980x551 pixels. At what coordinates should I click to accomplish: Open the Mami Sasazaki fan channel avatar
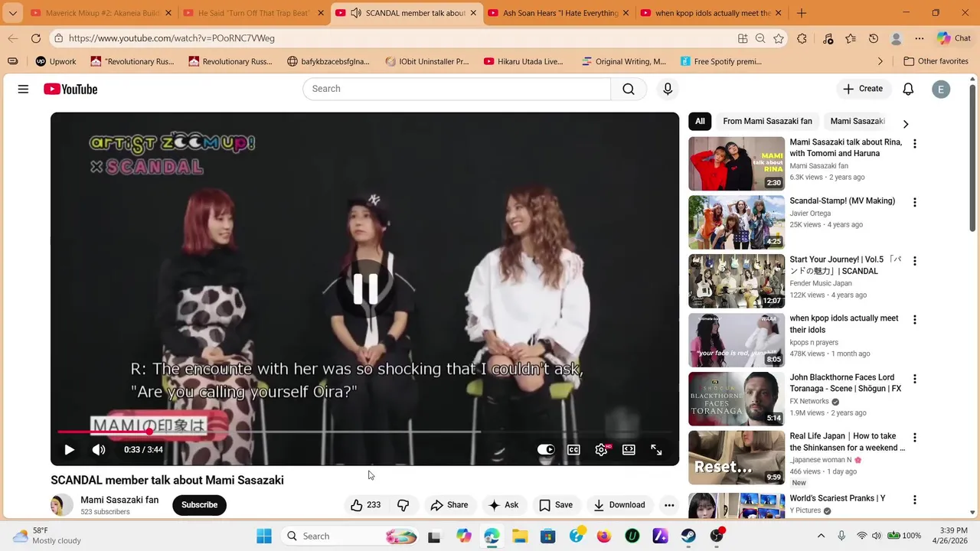62,505
